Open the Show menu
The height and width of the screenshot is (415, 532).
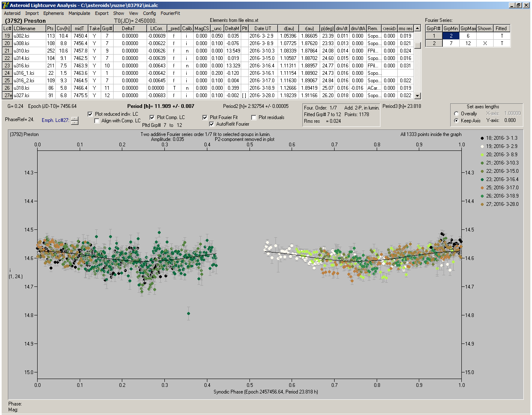coord(119,13)
